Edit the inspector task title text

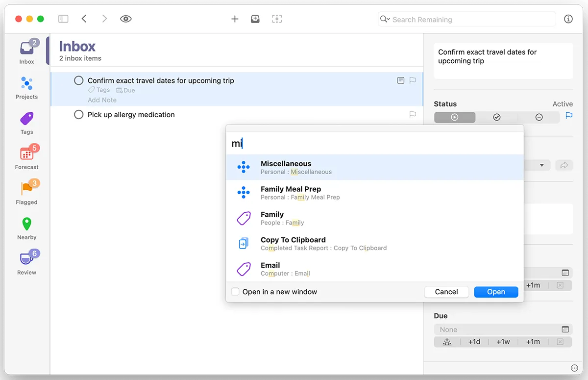click(x=503, y=61)
